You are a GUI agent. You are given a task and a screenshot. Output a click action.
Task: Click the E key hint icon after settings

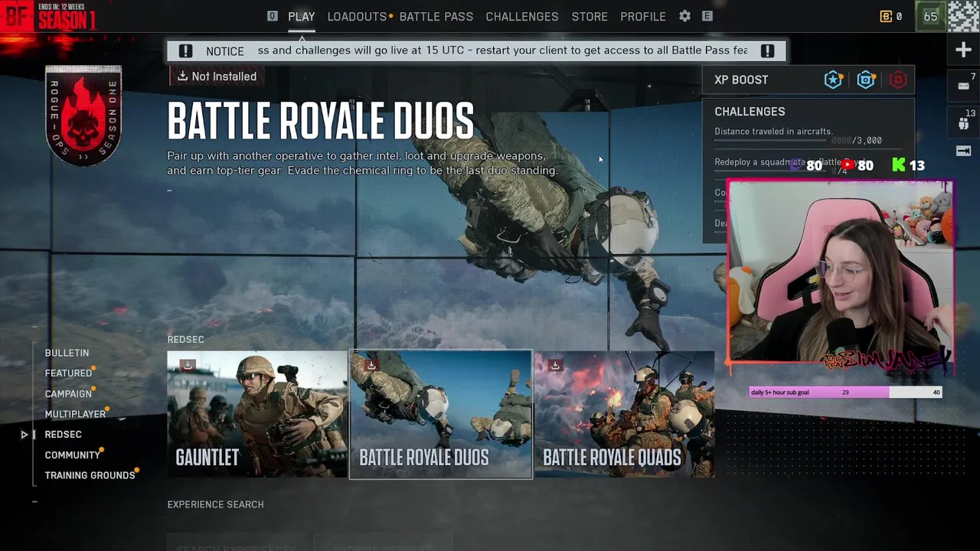point(707,16)
